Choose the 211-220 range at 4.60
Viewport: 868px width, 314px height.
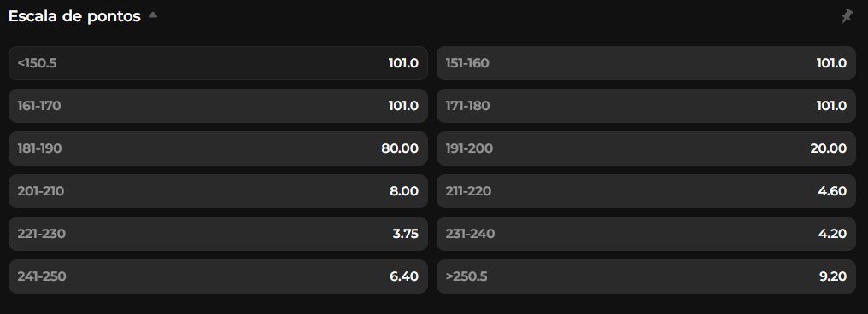[x=646, y=191]
